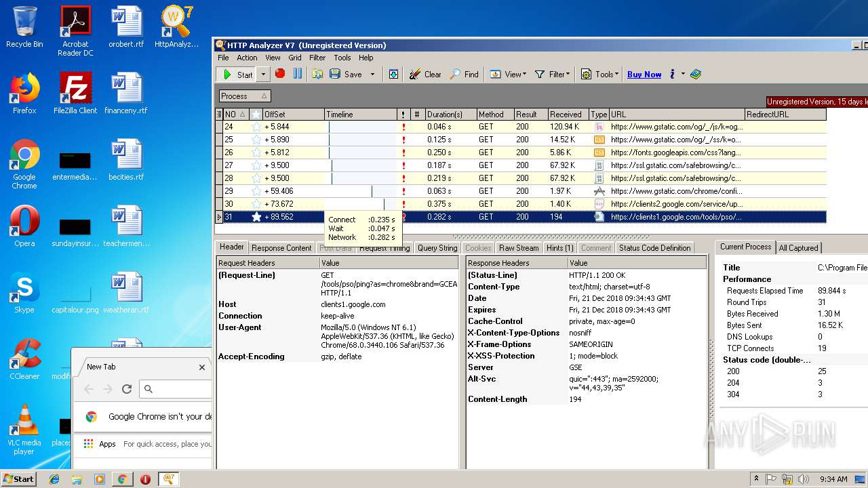Toggle the star on request row 29
The height and width of the screenshot is (488, 868).
(x=256, y=191)
